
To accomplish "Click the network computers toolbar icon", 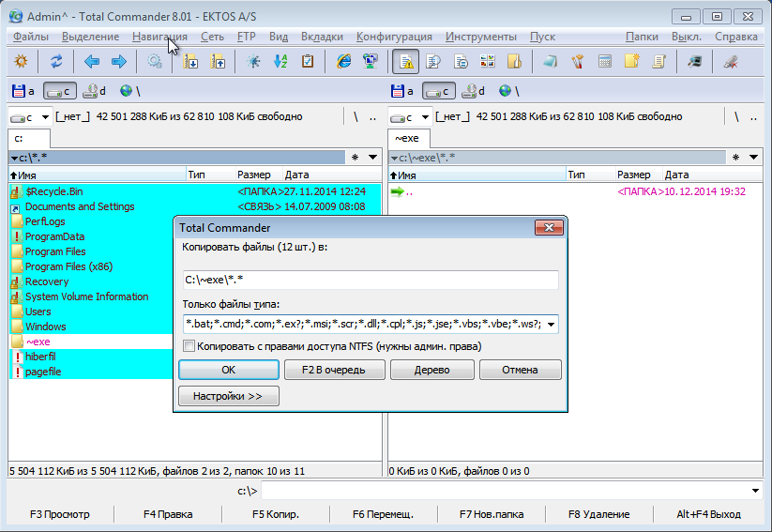I will [371, 62].
